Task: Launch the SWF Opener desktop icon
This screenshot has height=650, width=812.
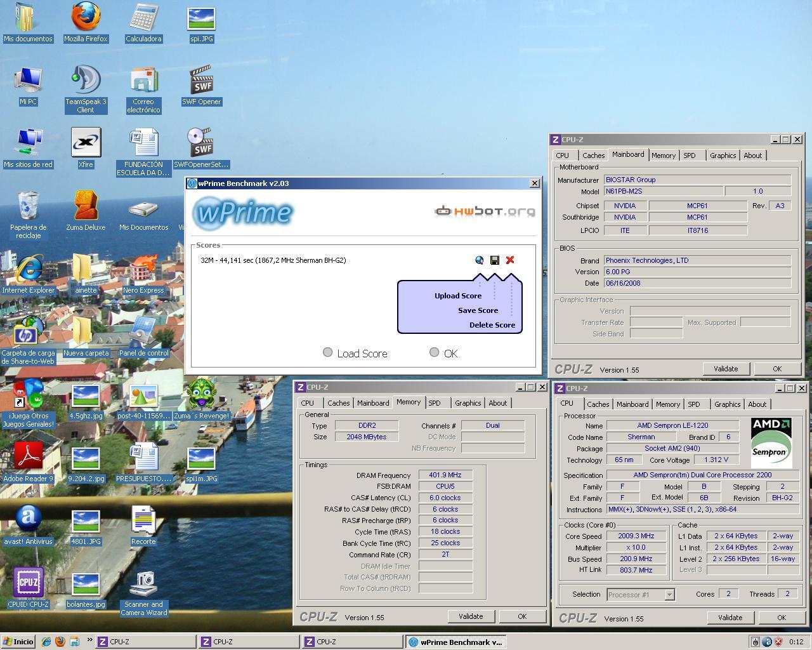Action: pos(201,86)
